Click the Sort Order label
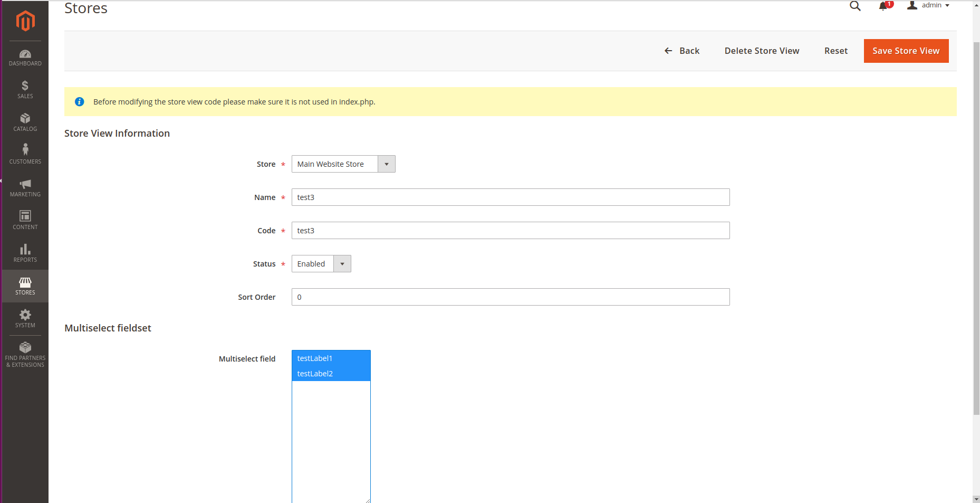Viewport: 980px width, 503px height. pyautogui.click(x=257, y=297)
